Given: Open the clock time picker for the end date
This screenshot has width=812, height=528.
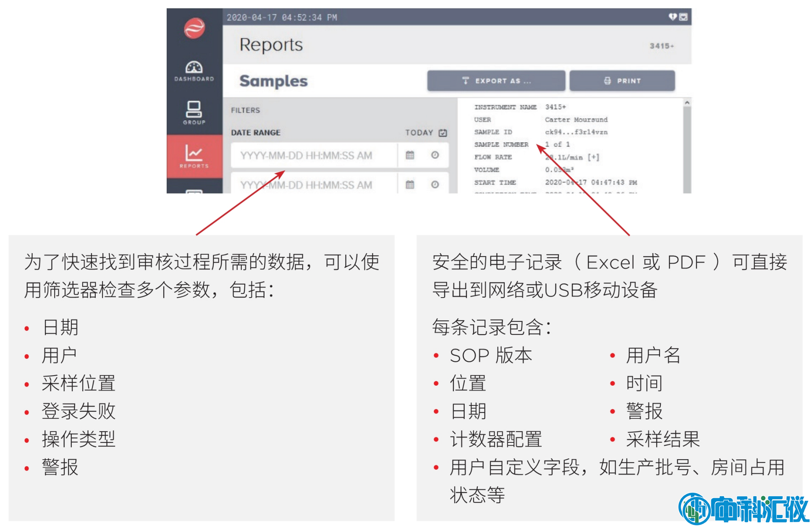Looking at the screenshot, I should (435, 184).
